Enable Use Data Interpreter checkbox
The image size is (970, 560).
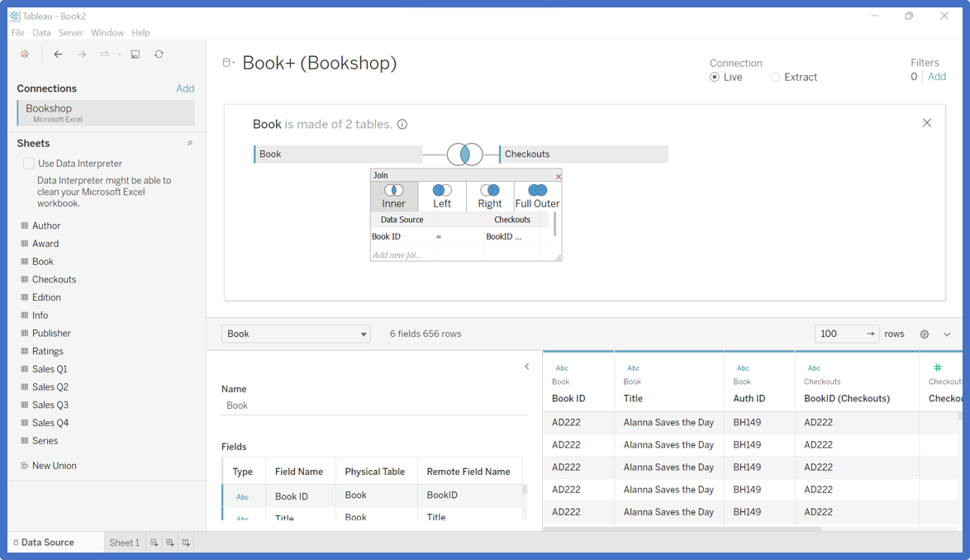click(x=29, y=164)
